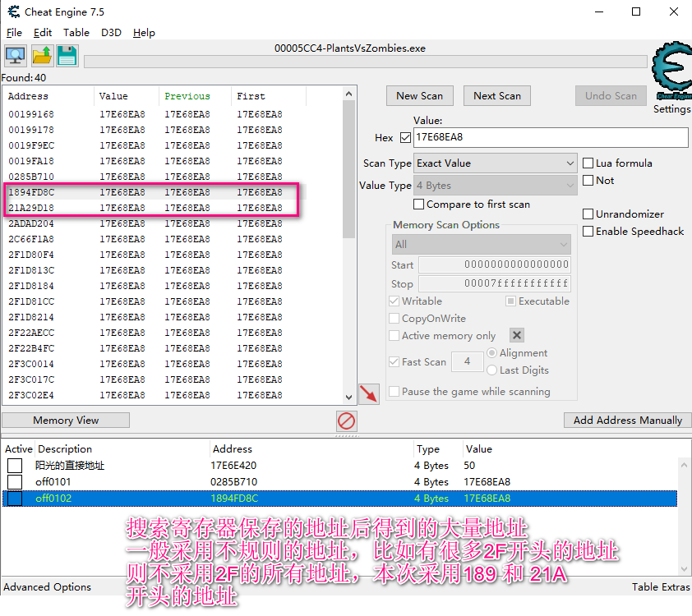The width and height of the screenshot is (692, 616).
Task: Click the Start address field
Action: 495,264
